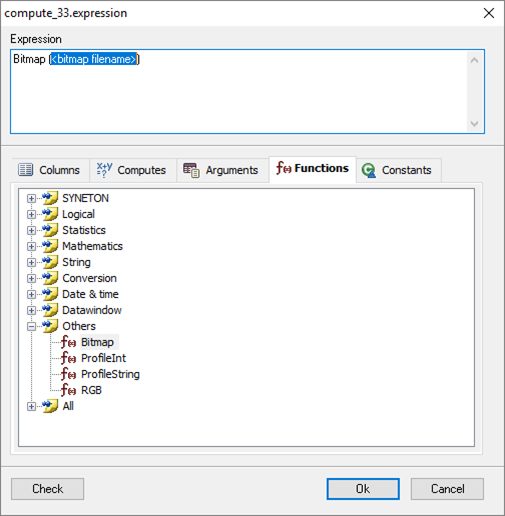Expand the Mathematics node
This screenshot has height=516, width=505.
[x=31, y=246]
